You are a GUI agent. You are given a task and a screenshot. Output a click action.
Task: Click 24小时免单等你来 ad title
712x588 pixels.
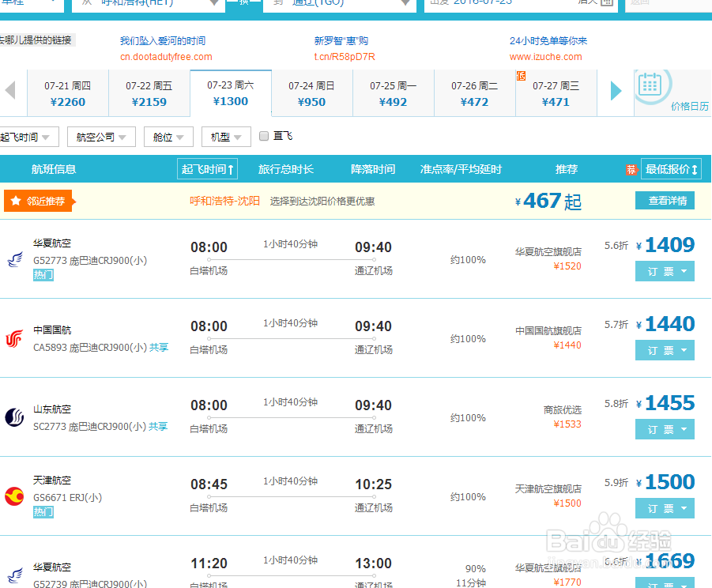[x=548, y=41]
